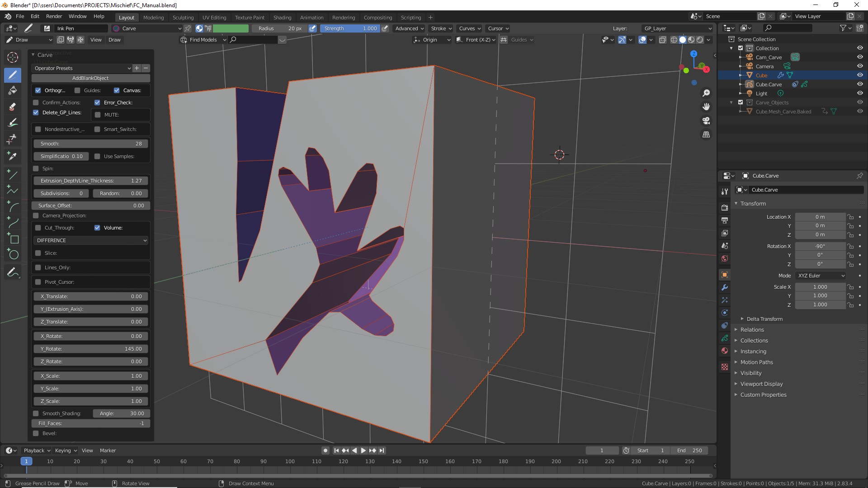This screenshot has width=868, height=488.
Task: Open the XYZ Euler rotation mode dropdown
Action: [821, 276]
